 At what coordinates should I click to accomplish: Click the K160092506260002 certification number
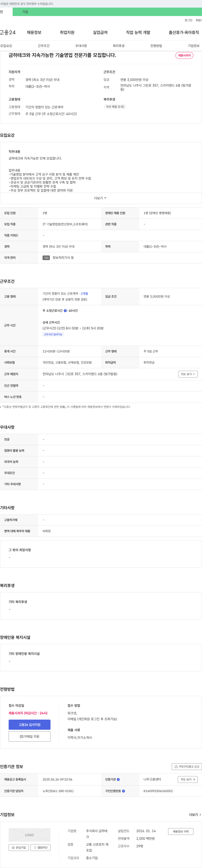coord(158,791)
